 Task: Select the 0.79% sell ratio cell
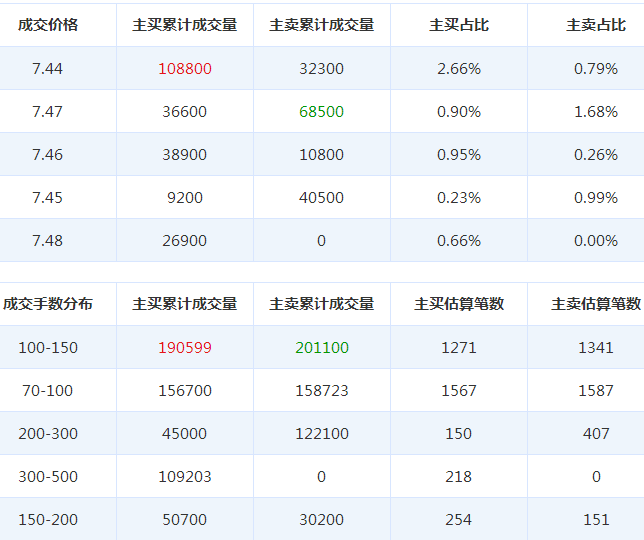[x=596, y=69]
